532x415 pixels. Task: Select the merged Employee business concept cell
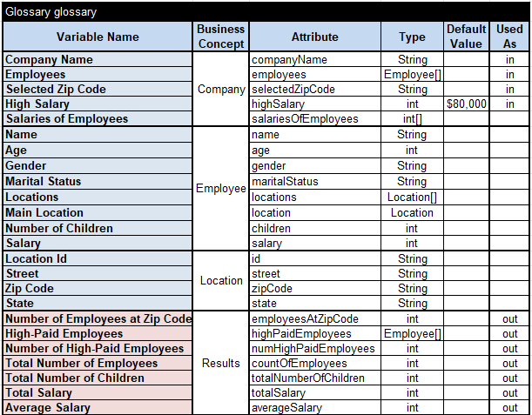(220, 189)
